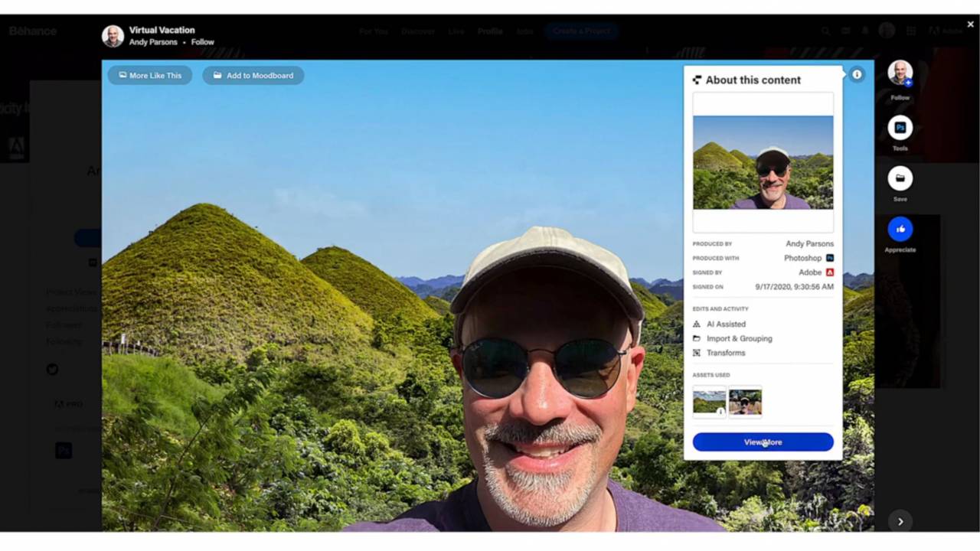Click the blue Appreciate thumbs-up icon
Image resolution: width=980 pixels, height=551 pixels.
(900, 229)
